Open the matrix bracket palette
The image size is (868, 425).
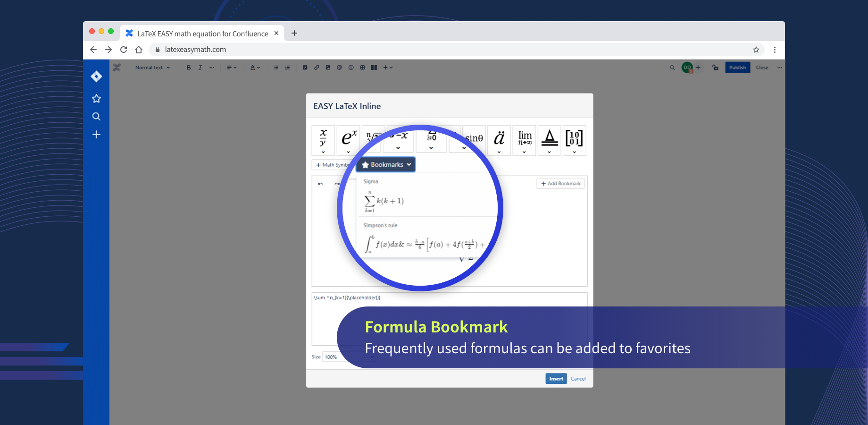point(574,140)
